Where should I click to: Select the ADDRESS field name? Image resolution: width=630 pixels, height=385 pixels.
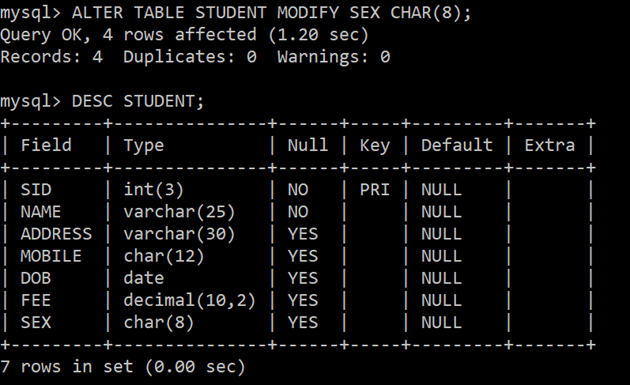click(56, 234)
